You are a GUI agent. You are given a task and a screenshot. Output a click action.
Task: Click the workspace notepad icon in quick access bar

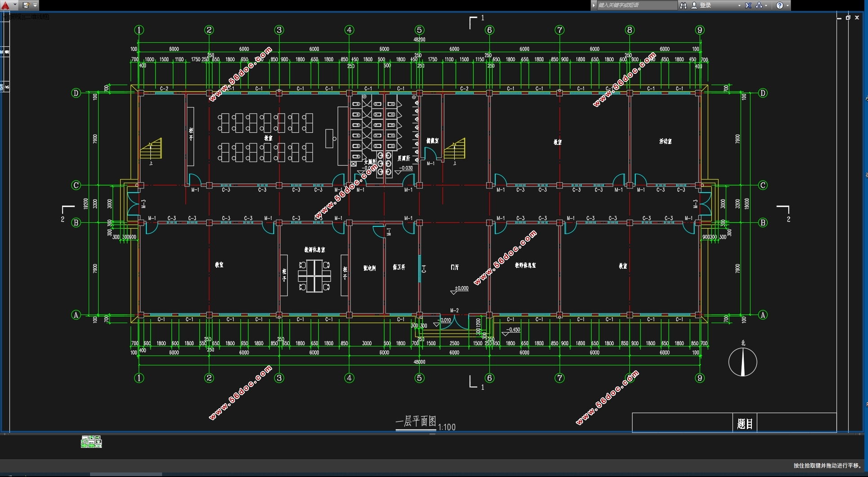[x=26, y=5]
